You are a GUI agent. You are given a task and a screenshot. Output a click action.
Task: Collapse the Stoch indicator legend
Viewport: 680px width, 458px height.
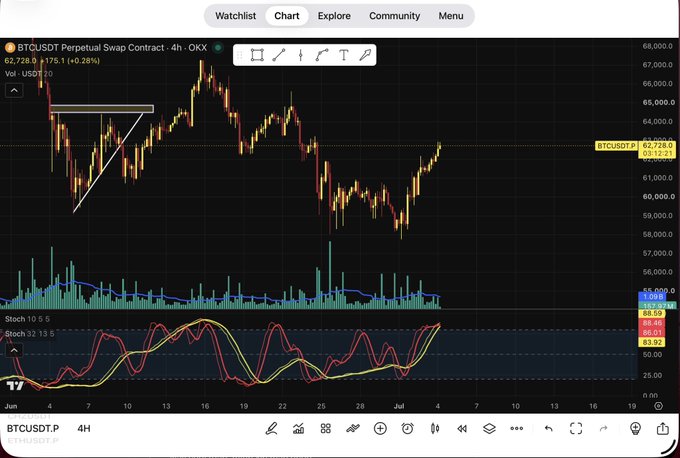14,350
